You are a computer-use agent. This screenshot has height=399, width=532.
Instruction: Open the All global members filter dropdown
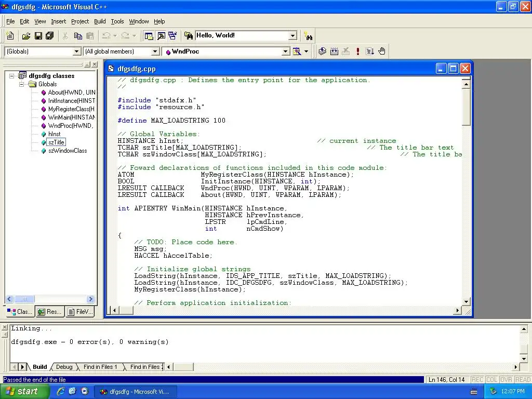point(155,51)
